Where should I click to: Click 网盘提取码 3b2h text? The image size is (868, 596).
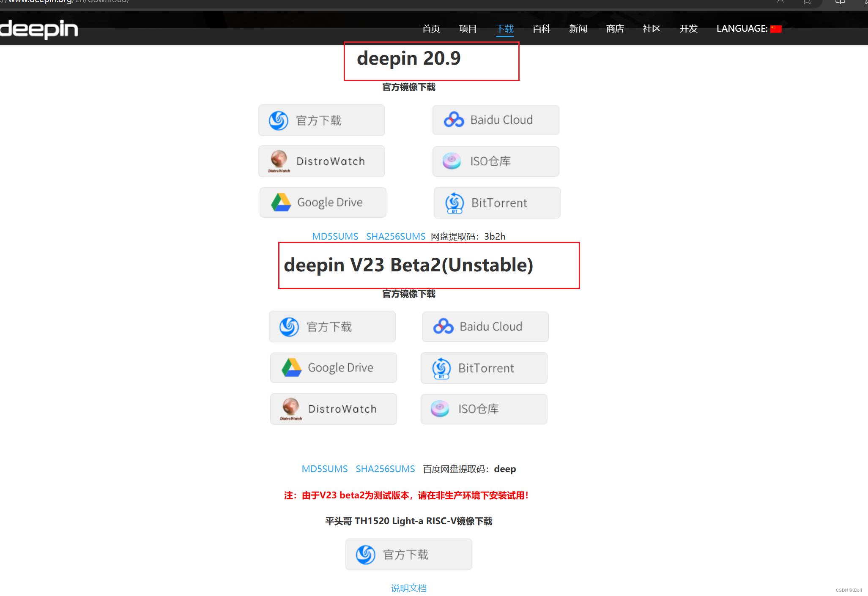click(468, 236)
